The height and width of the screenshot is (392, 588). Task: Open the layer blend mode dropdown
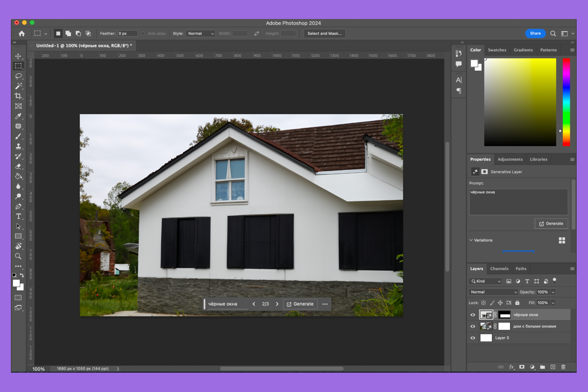click(493, 292)
